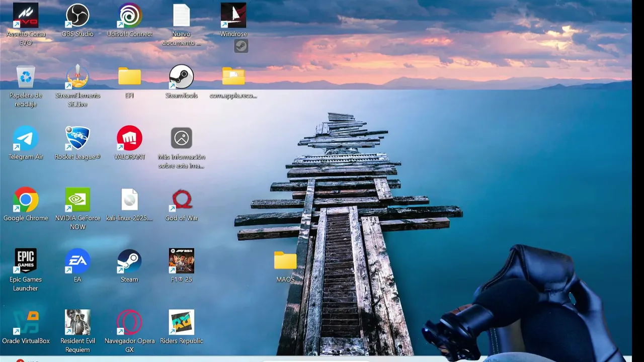The image size is (644, 362).
Task: Open Resident Evil Requiem shortcut
Action: pos(77,322)
